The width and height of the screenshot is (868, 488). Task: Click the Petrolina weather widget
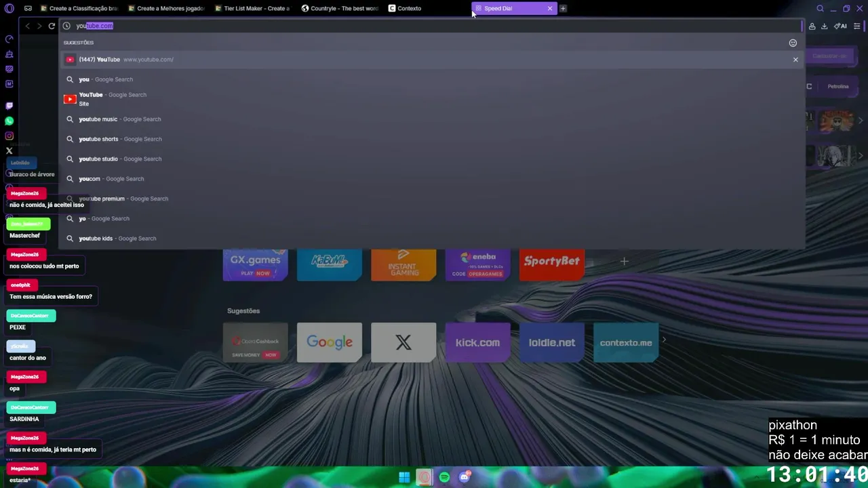tap(838, 86)
